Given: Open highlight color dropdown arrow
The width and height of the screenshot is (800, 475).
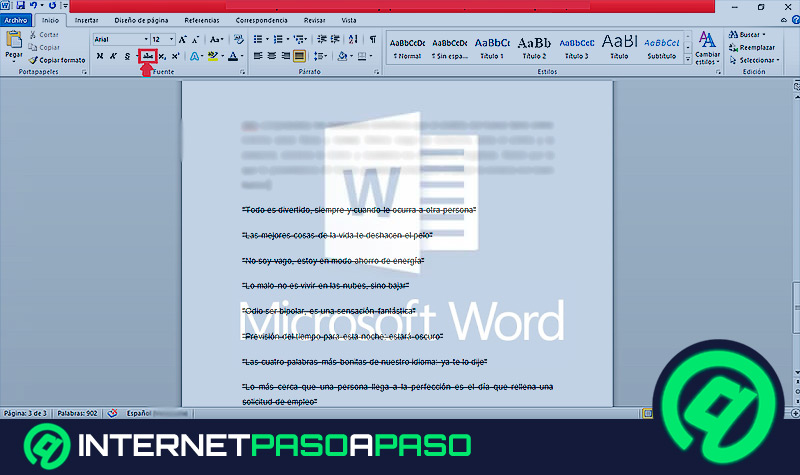Looking at the screenshot, I should tap(222, 56).
